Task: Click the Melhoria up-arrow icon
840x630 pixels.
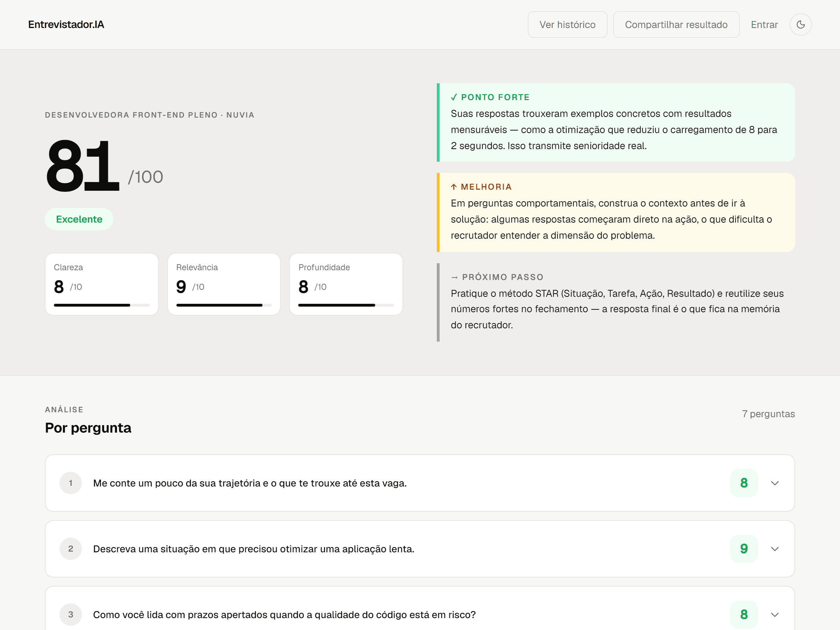Action: pyautogui.click(x=454, y=187)
